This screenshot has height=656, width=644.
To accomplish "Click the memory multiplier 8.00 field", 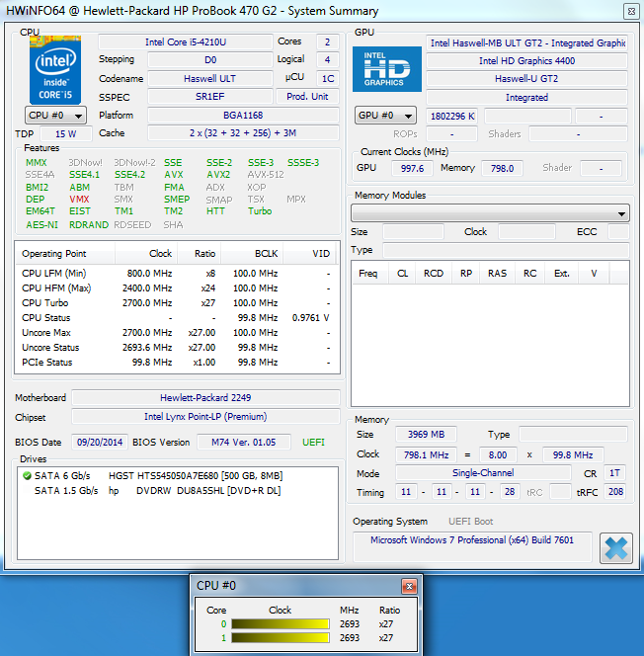I will 498,454.
